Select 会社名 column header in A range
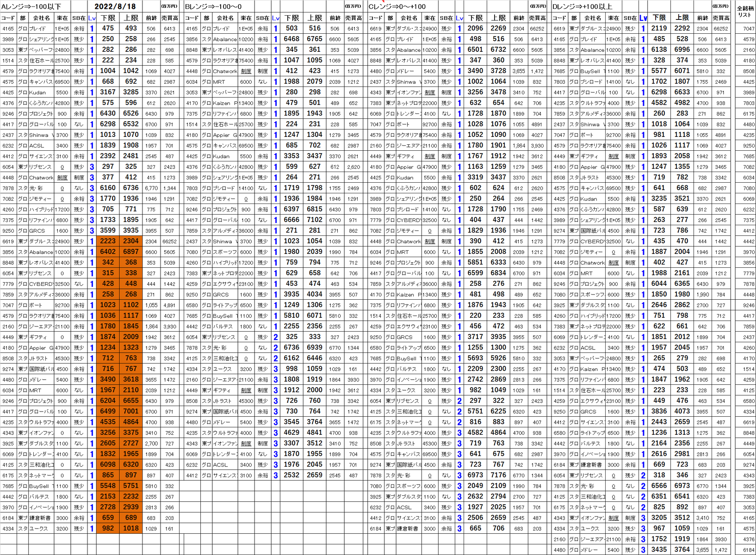The height and width of the screenshot is (555, 756). [42, 18]
